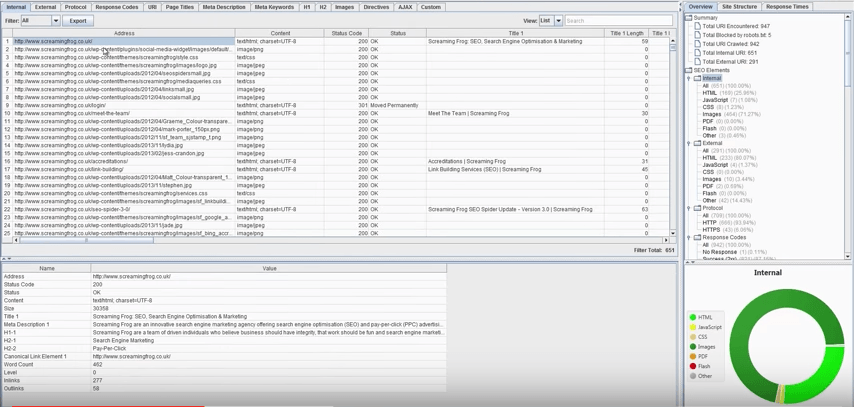Screen dimensions: 854x407
Task: Click the Total Internal URI document icon
Action: (x=698, y=53)
